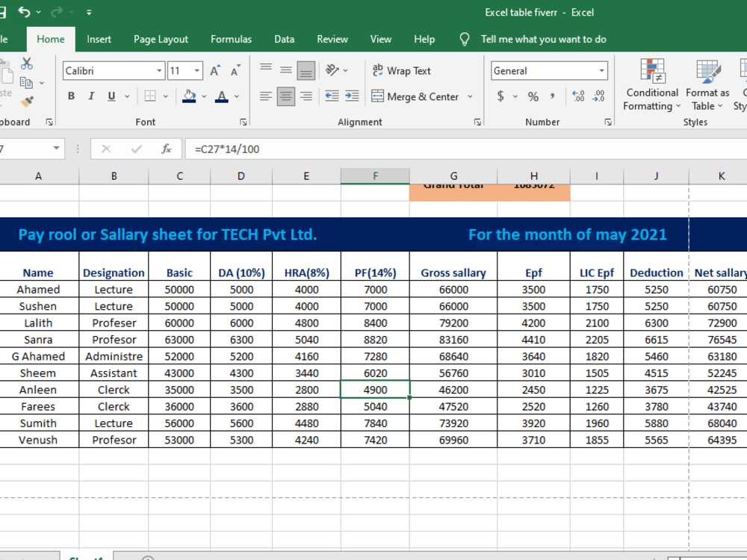The width and height of the screenshot is (747, 560).
Task: Open the Calibri font name dropdown
Action: tap(159, 71)
